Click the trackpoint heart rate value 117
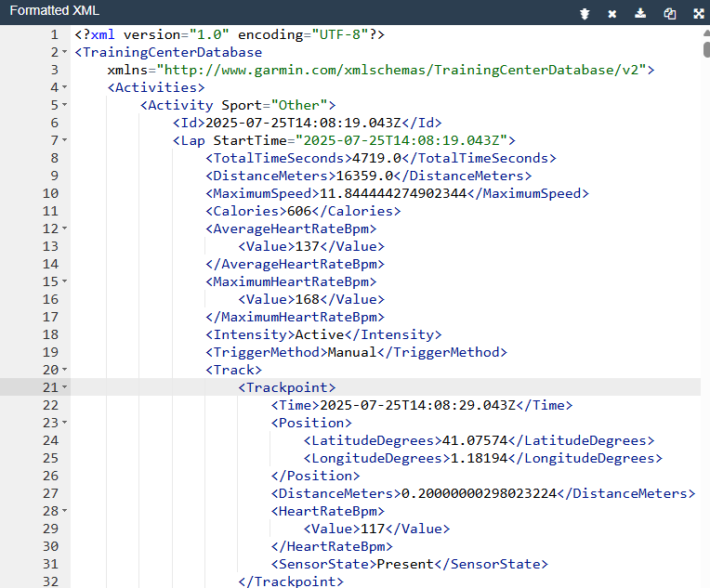710x588 pixels. coord(373,529)
